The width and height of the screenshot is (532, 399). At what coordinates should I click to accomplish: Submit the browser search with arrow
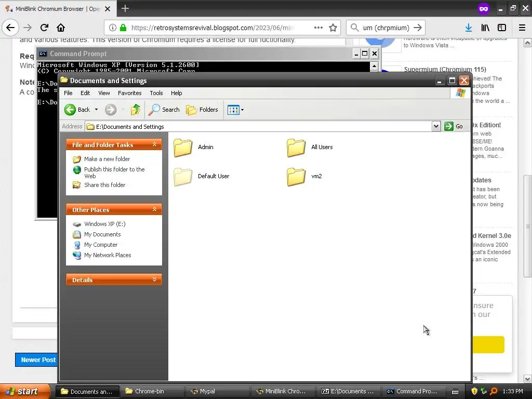pyautogui.click(x=418, y=28)
